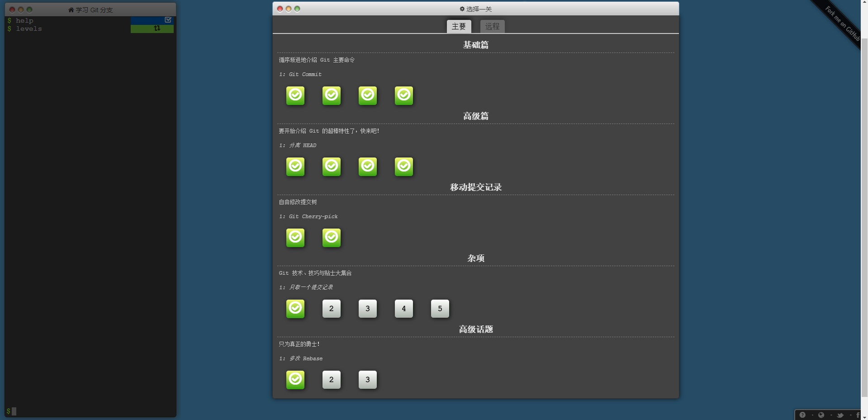Click the page scrollbar down arrow
Image resolution: width=868 pixels, height=420 pixels.
[x=864, y=417]
